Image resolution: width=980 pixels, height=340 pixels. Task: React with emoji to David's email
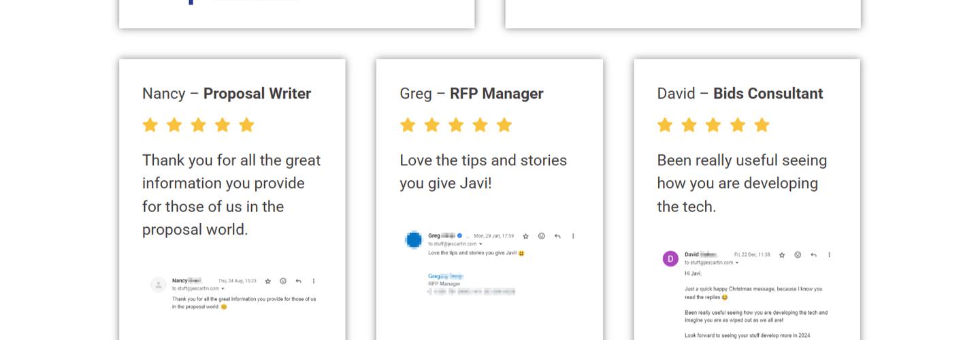point(798,255)
